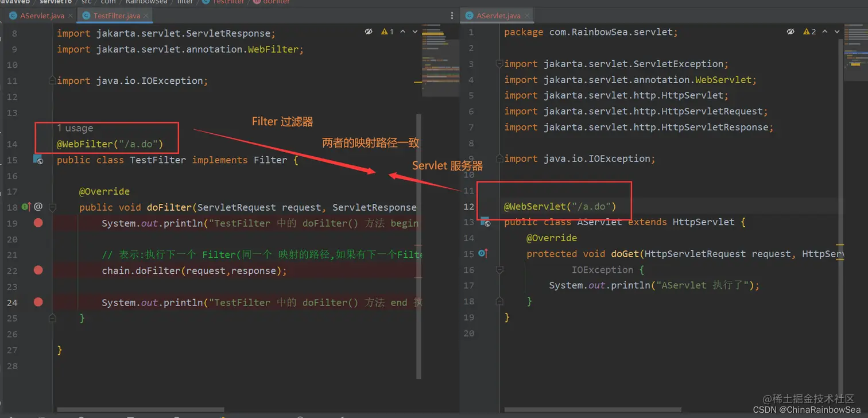Click HttpServletRequest import on line 6

click(x=635, y=111)
